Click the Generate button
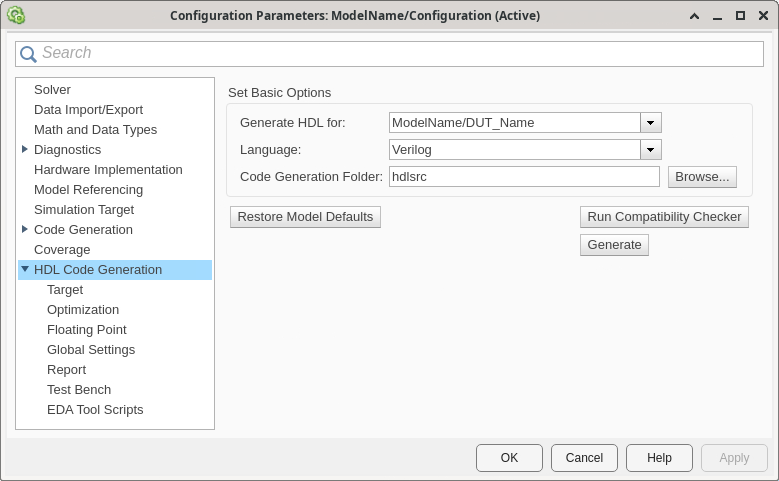Image resolution: width=779 pixels, height=481 pixels. pyautogui.click(x=614, y=245)
